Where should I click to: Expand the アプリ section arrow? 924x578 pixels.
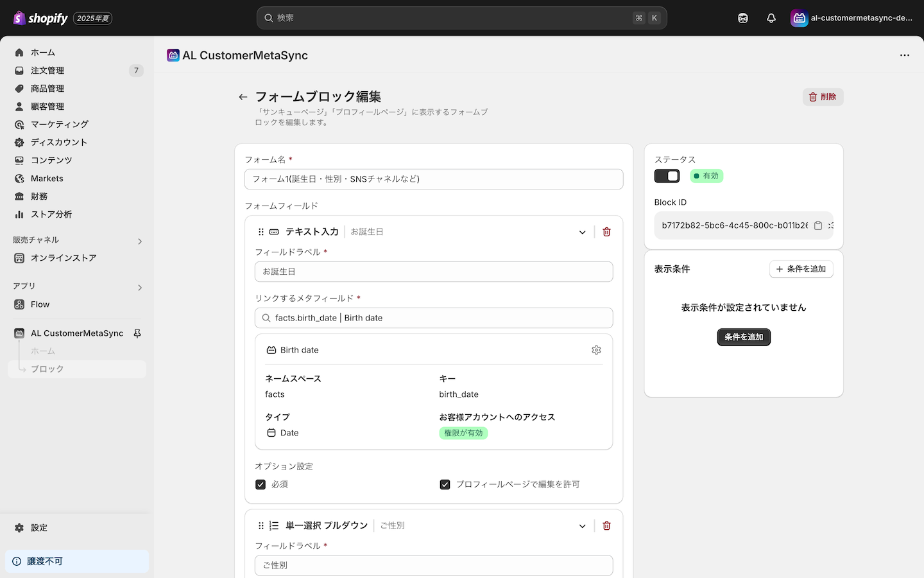pos(140,288)
